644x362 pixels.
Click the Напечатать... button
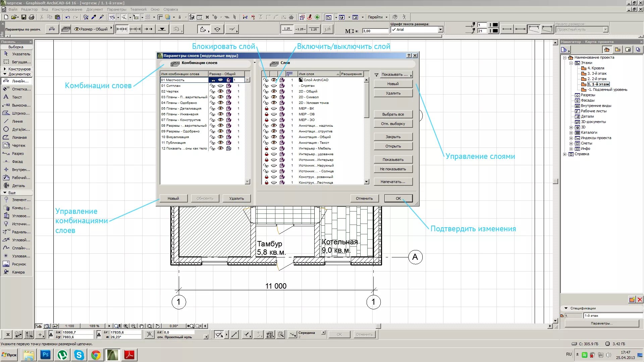coord(393,182)
